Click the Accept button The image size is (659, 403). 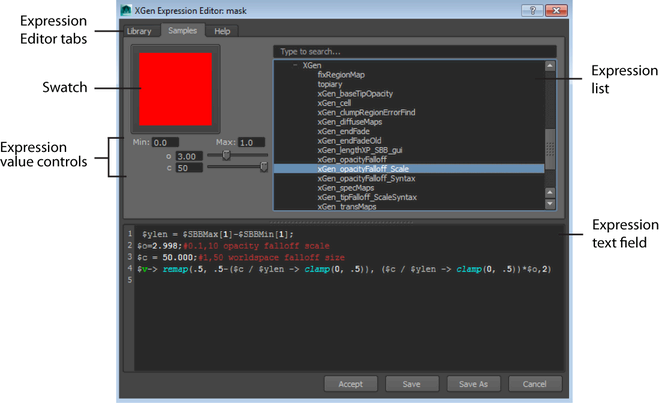click(x=351, y=384)
